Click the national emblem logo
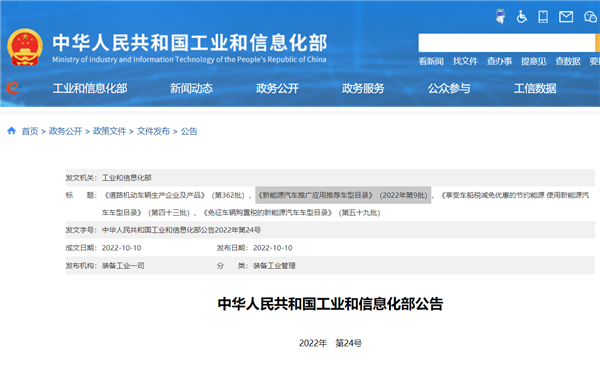 click(x=25, y=47)
